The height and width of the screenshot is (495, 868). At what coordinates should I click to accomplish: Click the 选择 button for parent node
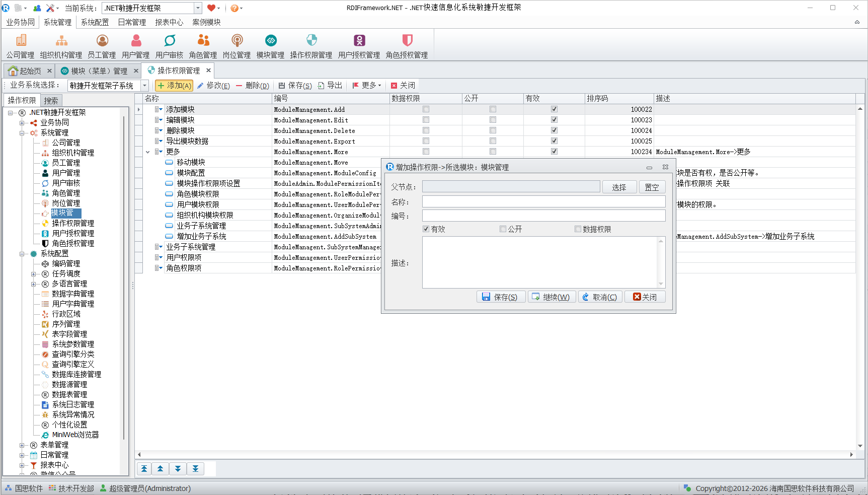(619, 187)
